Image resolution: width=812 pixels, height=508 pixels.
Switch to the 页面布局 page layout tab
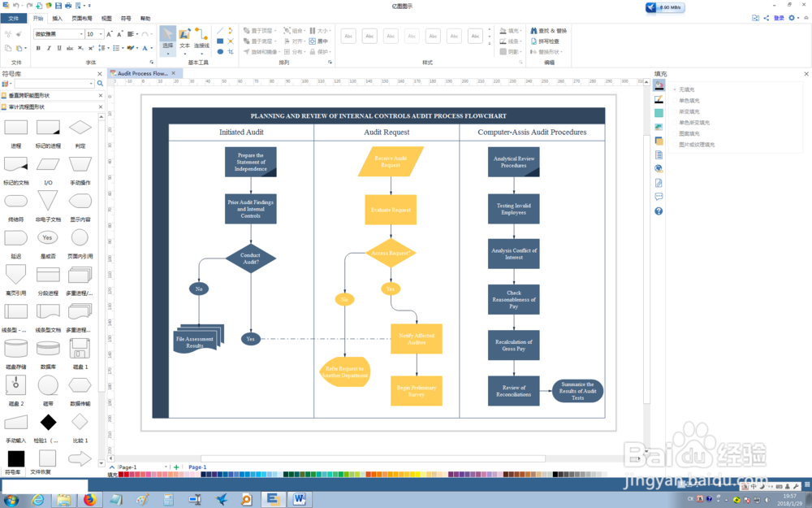[82, 18]
